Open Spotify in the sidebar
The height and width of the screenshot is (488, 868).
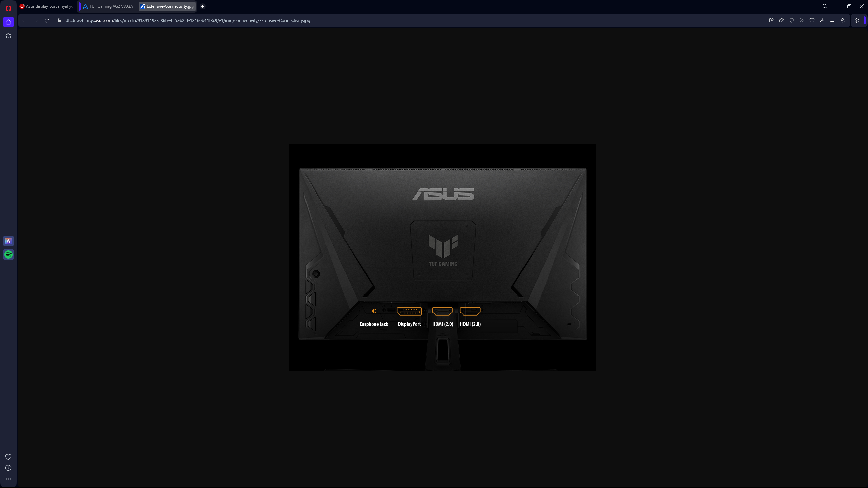[8, 255]
